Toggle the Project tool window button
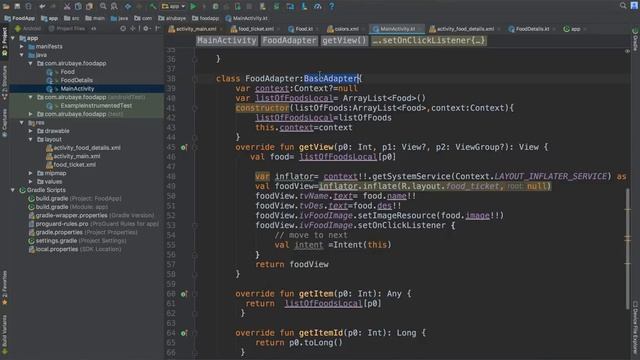This screenshot has width=640, height=360. tap(4, 42)
